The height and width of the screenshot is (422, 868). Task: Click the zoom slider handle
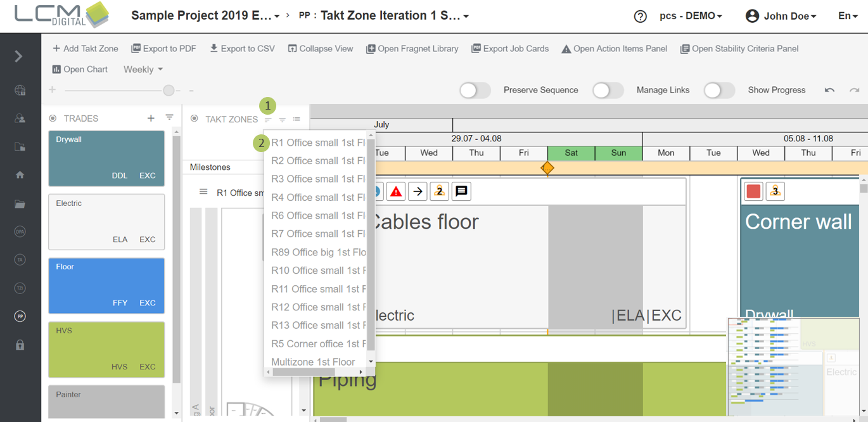[169, 91]
